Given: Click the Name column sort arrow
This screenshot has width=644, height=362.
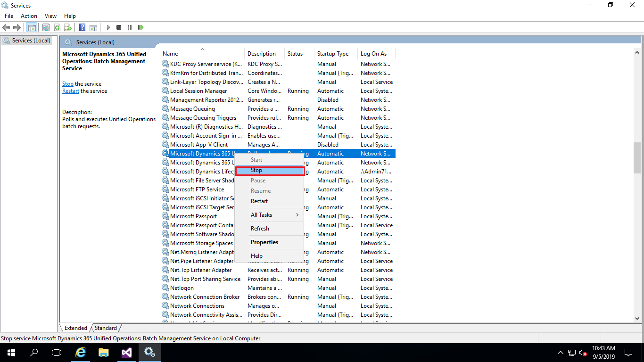Looking at the screenshot, I should (x=202, y=49).
